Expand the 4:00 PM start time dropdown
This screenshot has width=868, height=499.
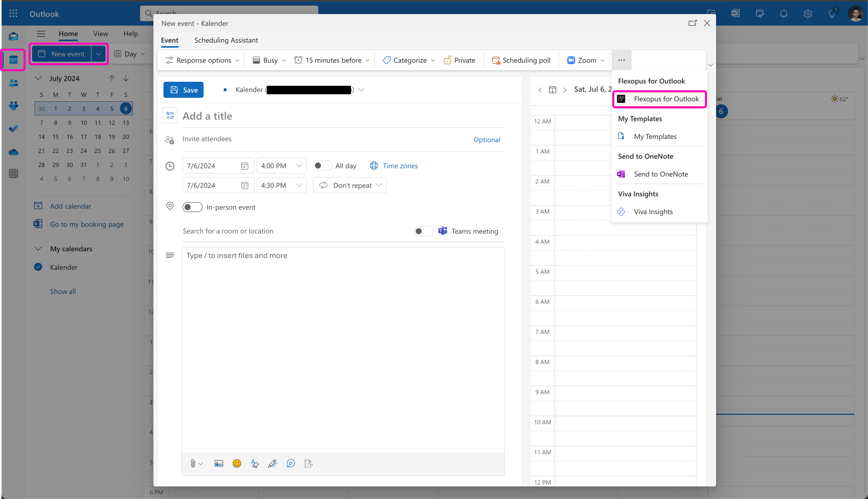(x=299, y=166)
